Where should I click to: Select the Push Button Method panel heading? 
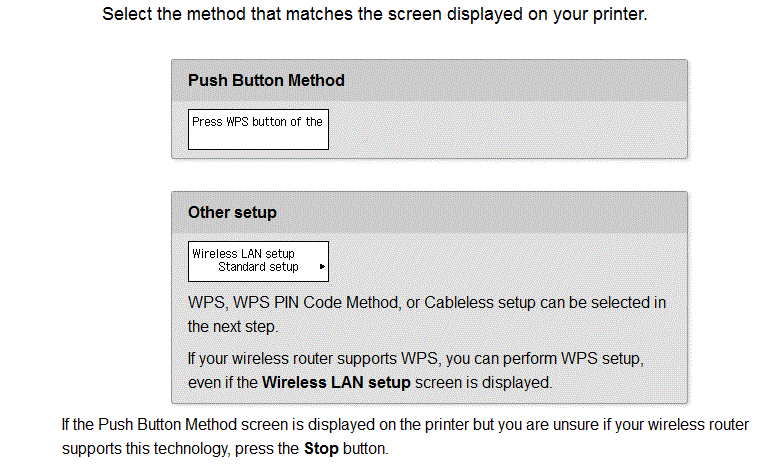[266, 80]
